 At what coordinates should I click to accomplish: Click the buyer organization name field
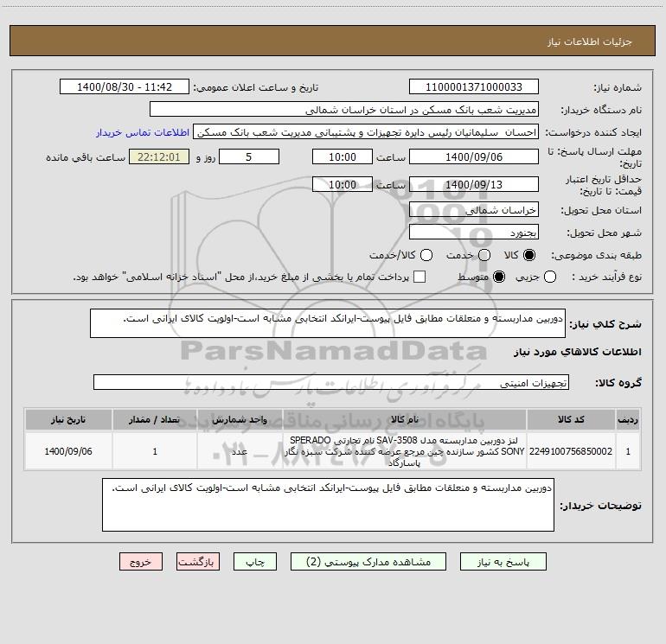344,110
